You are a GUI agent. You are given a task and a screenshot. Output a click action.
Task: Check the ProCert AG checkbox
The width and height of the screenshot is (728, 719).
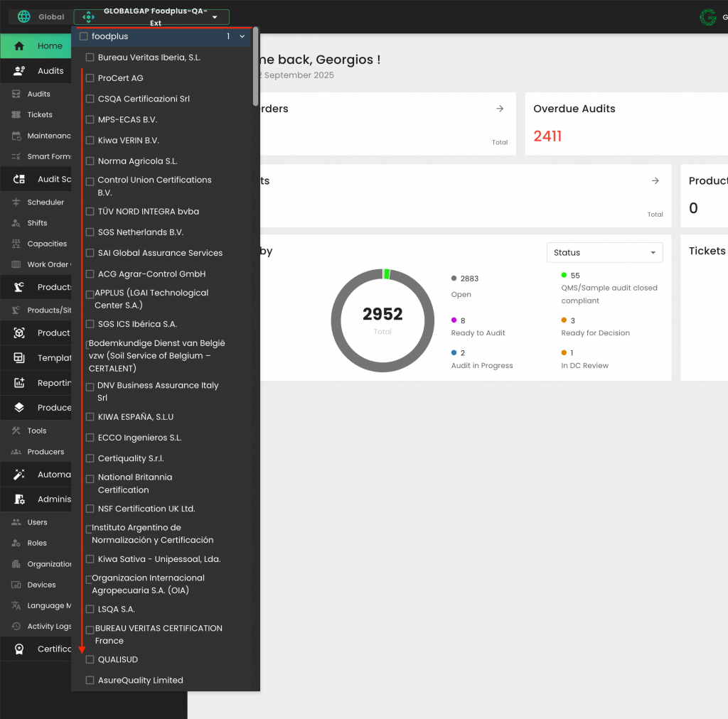click(90, 78)
